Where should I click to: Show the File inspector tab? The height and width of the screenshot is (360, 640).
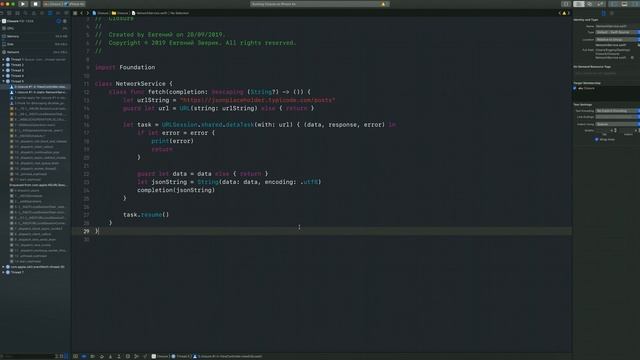(x=603, y=13)
